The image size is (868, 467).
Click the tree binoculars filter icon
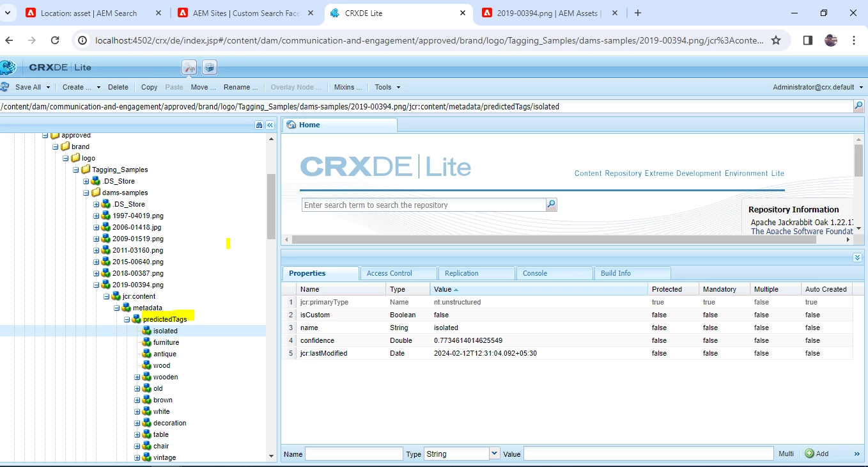(259, 125)
